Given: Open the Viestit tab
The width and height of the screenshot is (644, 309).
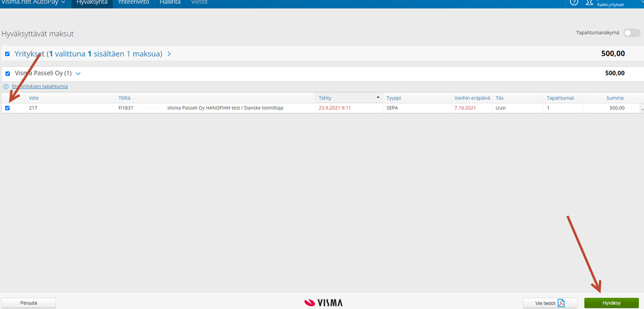Looking at the screenshot, I should [199, 3].
